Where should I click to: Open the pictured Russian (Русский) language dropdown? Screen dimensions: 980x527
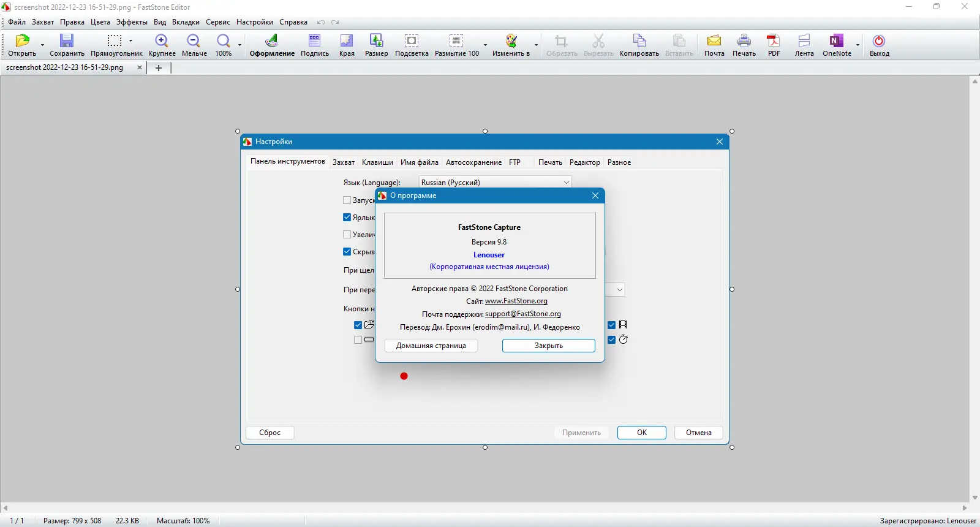pos(495,182)
